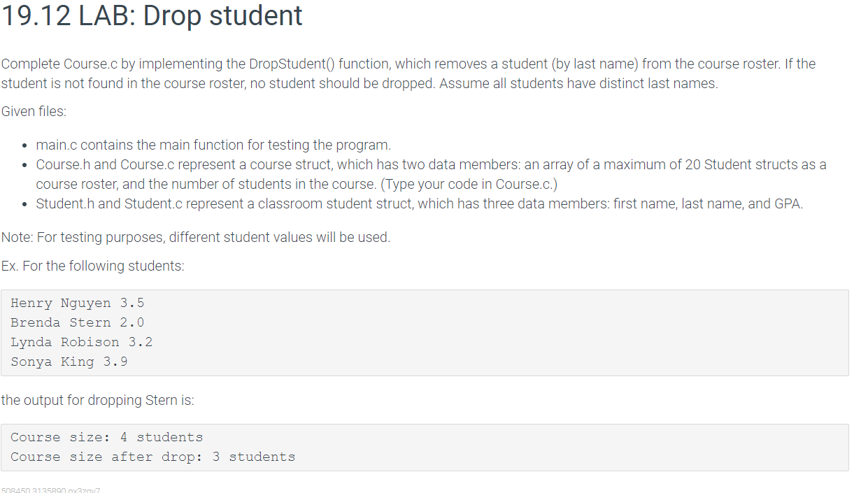Click the main.c bullet item

point(213,145)
